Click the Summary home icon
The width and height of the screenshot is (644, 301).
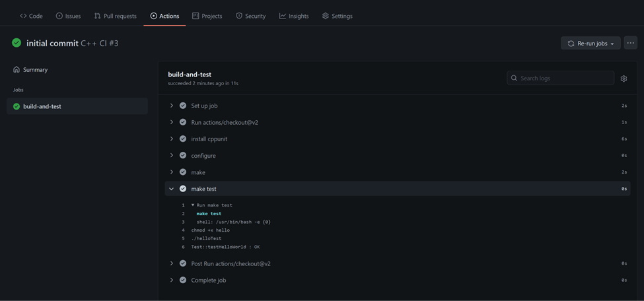pos(17,69)
